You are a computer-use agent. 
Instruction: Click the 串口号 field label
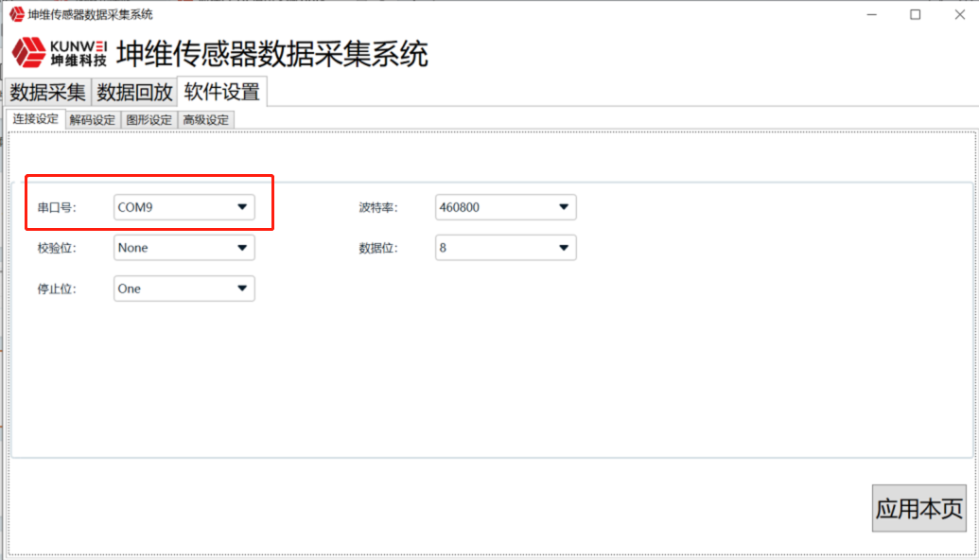tap(55, 207)
